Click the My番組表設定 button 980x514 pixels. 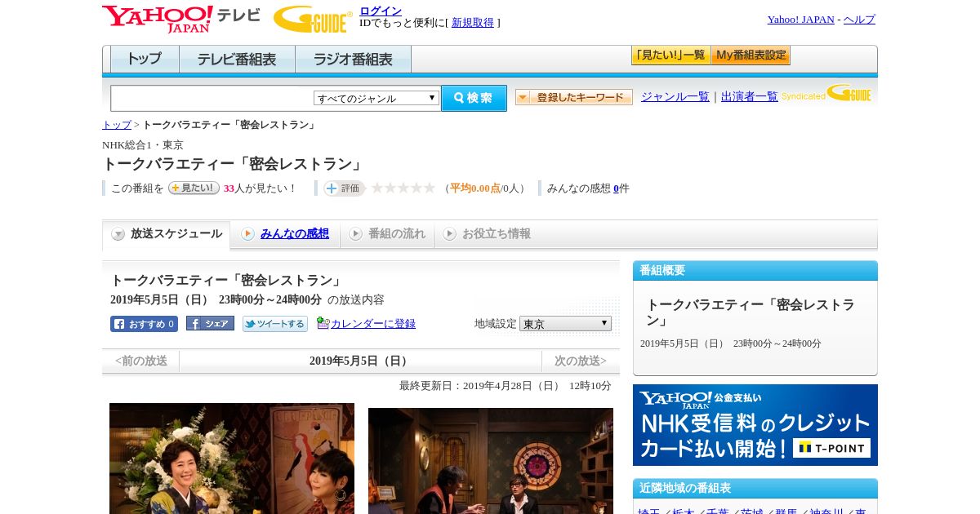[751, 55]
